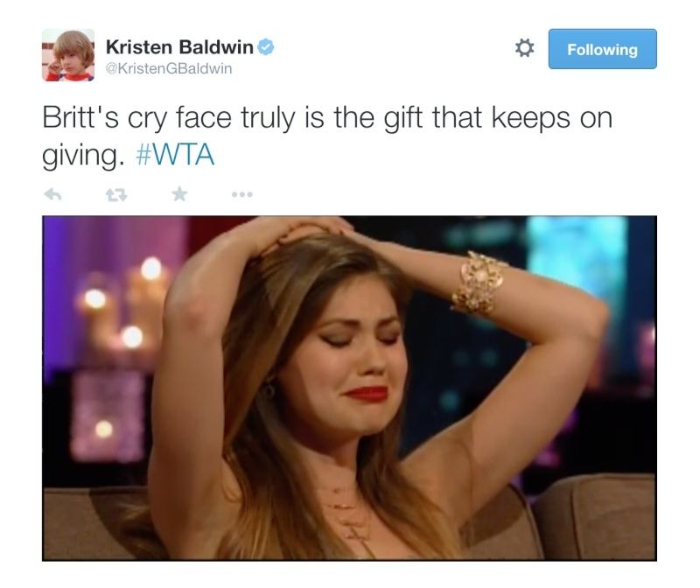This screenshot has height=588, width=700.
Task: Click the woman's red lips in photo
Action: coord(367,394)
